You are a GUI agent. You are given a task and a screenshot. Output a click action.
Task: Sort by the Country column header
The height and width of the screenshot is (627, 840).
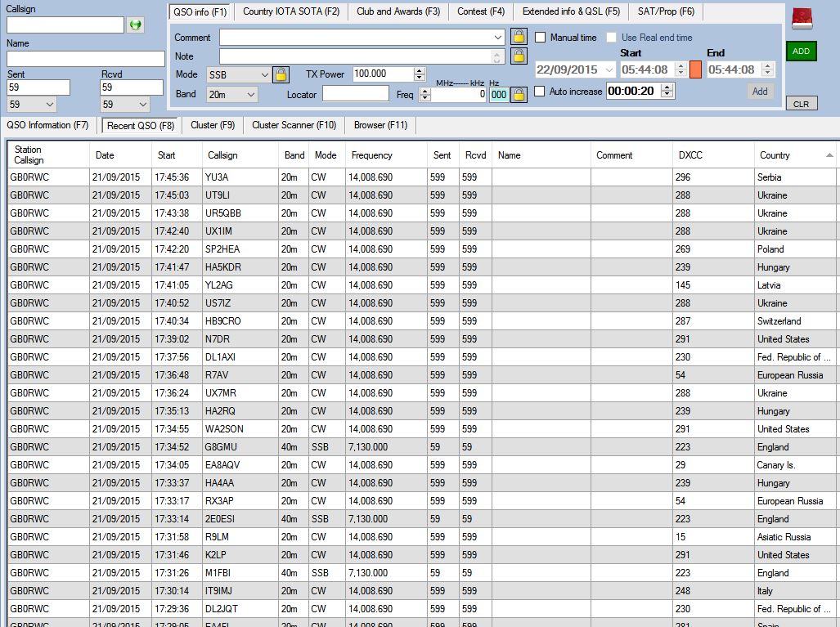795,155
